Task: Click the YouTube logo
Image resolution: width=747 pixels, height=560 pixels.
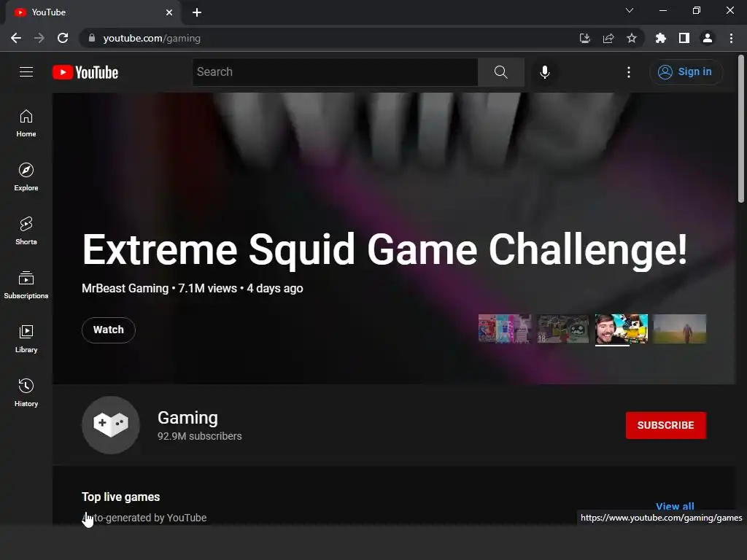Action: click(x=85, y=72)
